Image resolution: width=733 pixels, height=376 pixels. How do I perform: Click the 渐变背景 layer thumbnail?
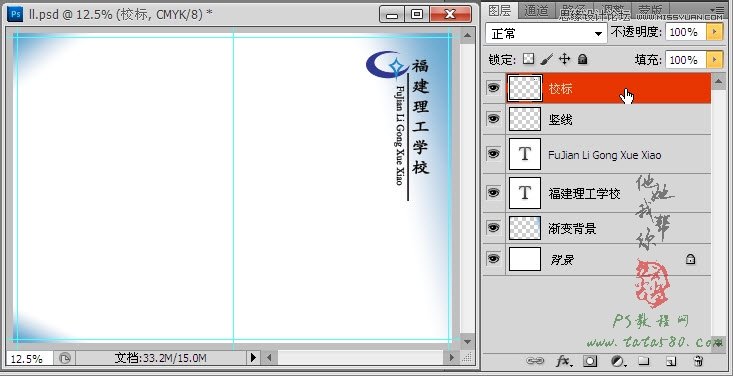pyautogui.click(x=525, y=228)
